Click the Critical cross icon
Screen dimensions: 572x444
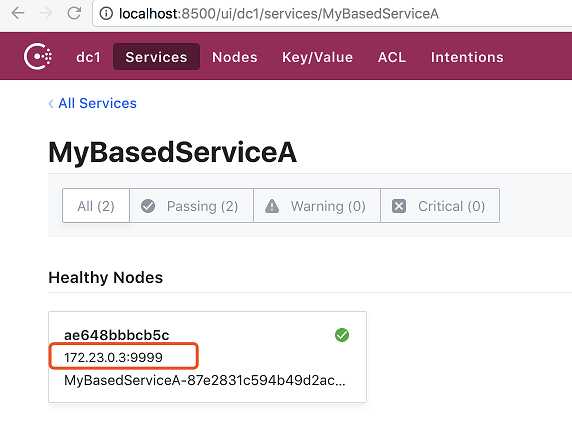[x=399, y=206]
